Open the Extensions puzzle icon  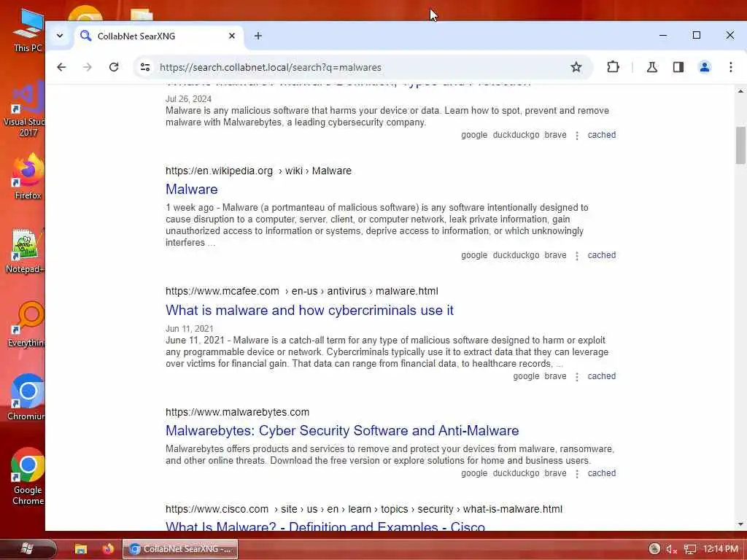tap(613, 67)
